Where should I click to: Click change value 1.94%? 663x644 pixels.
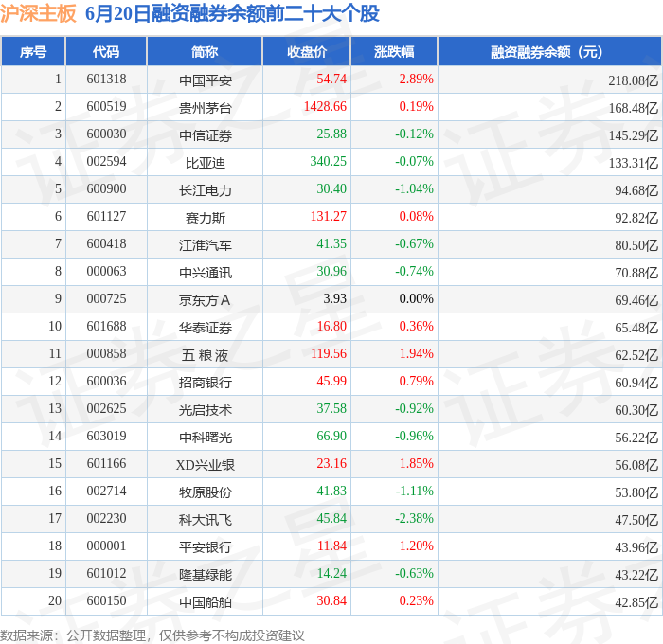(x=417, y=354)
